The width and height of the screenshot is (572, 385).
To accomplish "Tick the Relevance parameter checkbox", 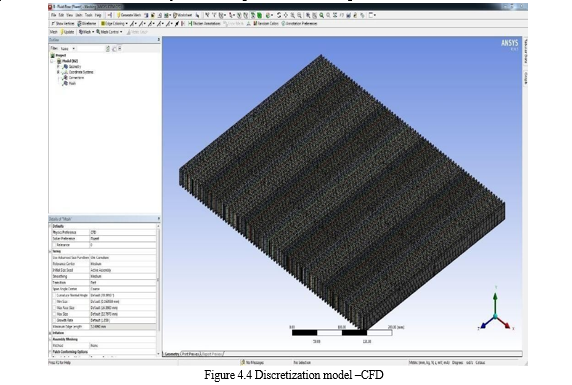I will (54, 245).
